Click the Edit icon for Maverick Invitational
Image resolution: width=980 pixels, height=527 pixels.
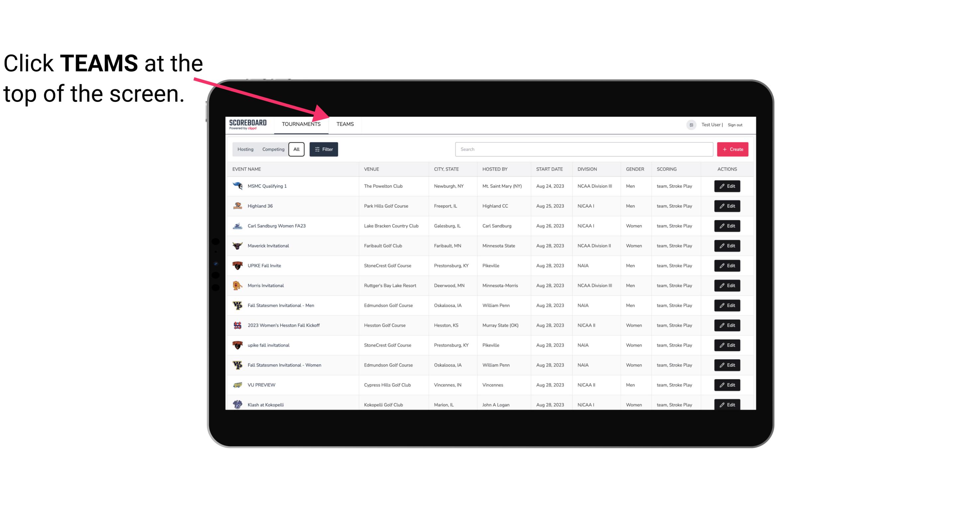727,245
